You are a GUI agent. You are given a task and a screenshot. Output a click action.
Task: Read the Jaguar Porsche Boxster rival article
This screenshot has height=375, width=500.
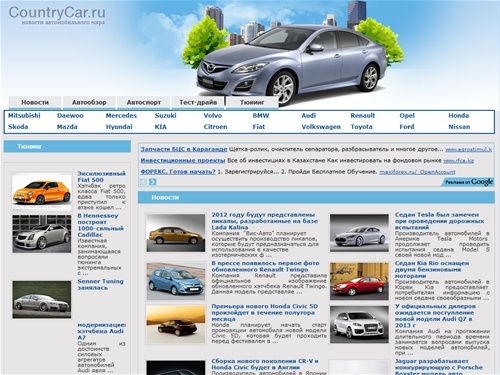(439, 366)
